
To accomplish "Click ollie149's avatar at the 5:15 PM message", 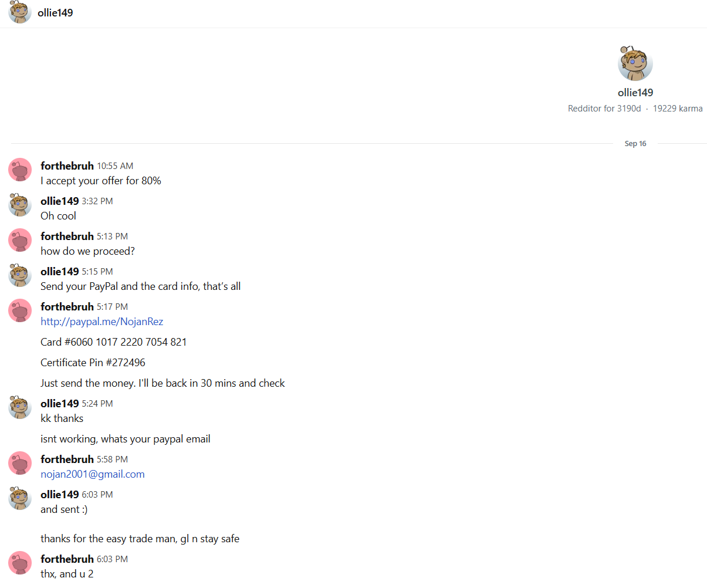I will click(20, 275).
